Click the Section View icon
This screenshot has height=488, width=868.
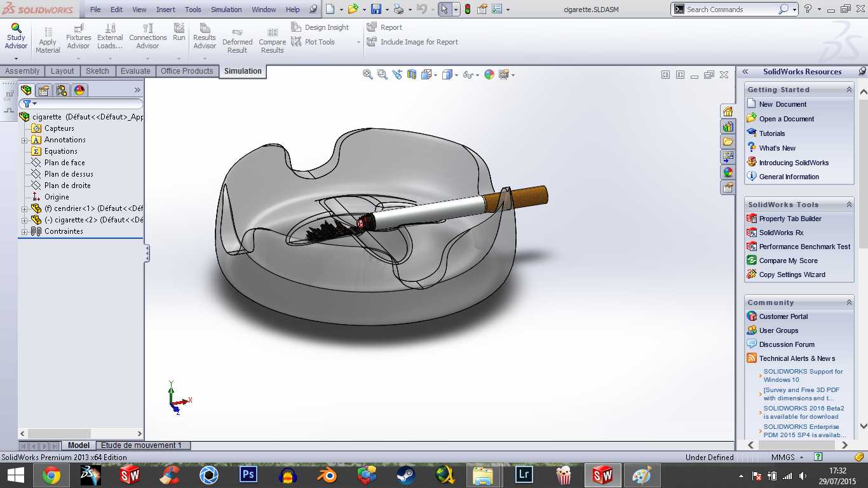coord(412,74)
